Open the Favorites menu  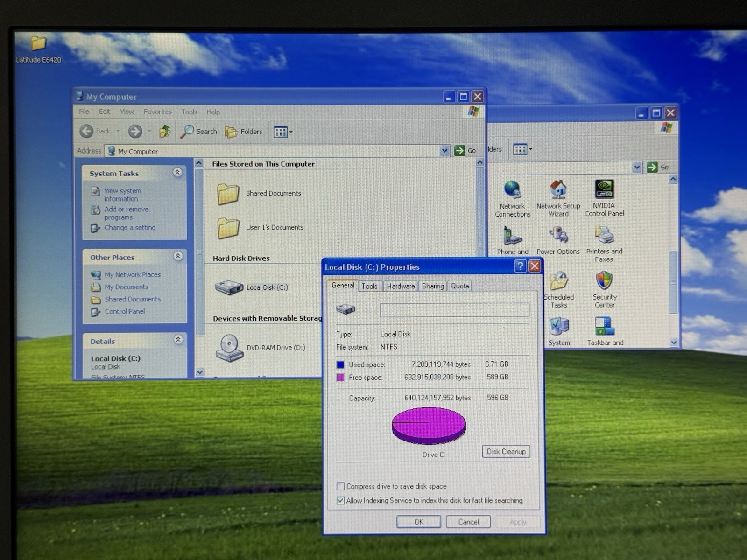click(x=158, y=112)
